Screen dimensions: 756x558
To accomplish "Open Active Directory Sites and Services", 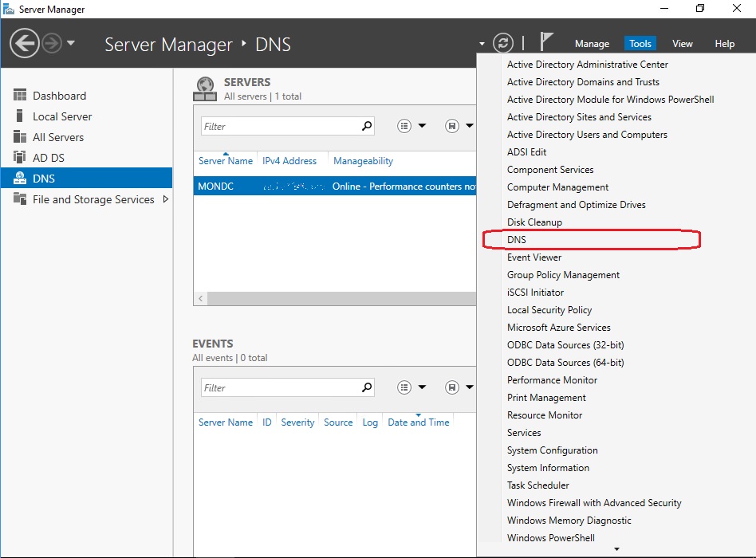I will (x=579, y=116).
